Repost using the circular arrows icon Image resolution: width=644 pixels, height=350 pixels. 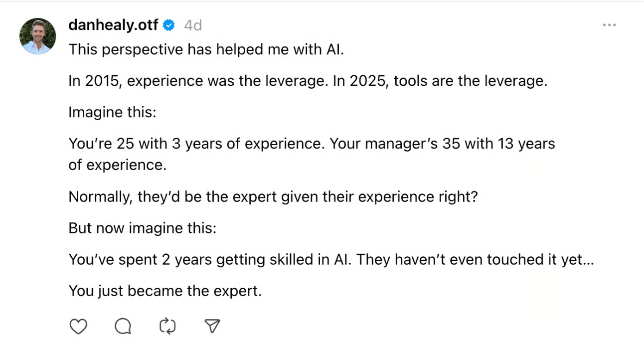(167, 326)
